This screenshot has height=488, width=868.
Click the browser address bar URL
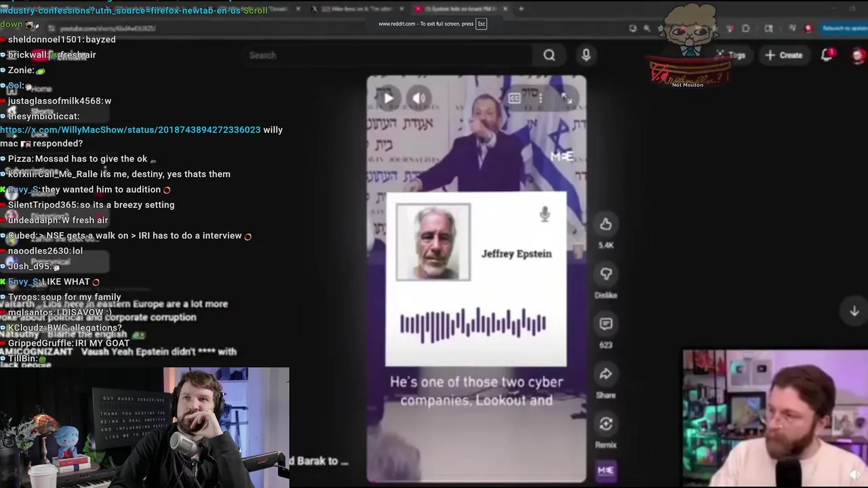pos(108,28)
